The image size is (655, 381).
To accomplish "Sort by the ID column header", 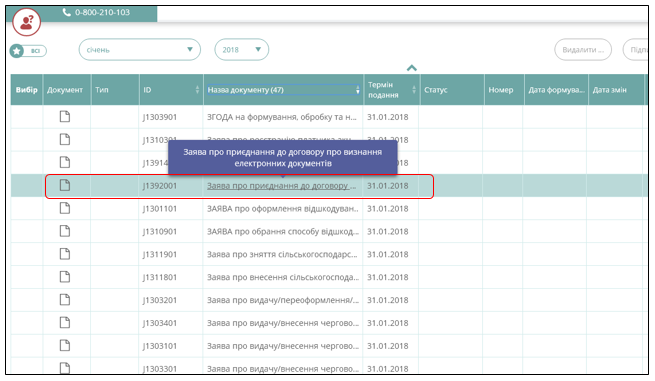I will [x=171, y=90].
